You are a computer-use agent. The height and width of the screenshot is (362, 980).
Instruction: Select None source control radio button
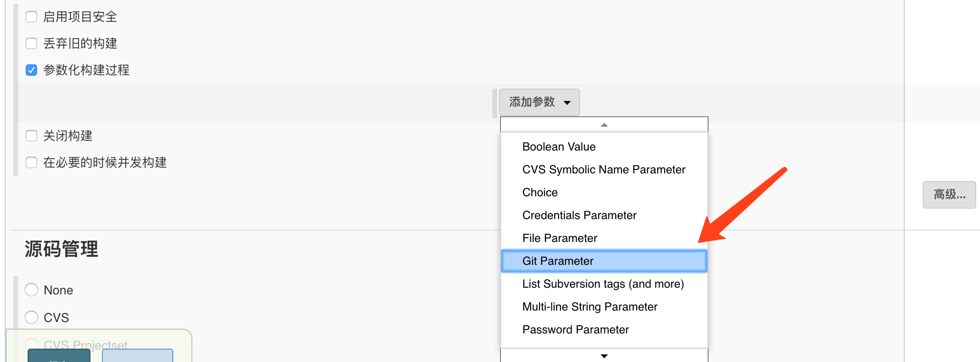pos(31,290)
